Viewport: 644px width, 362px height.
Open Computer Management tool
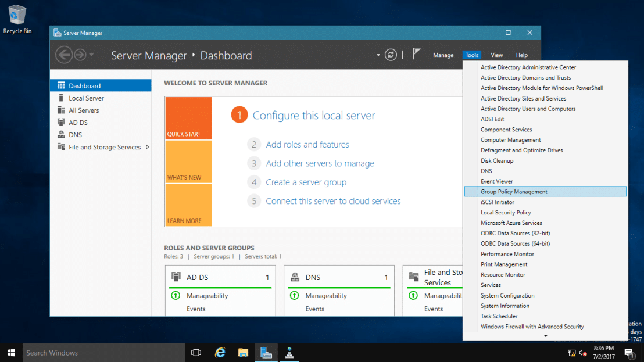(x=545, y=140)
